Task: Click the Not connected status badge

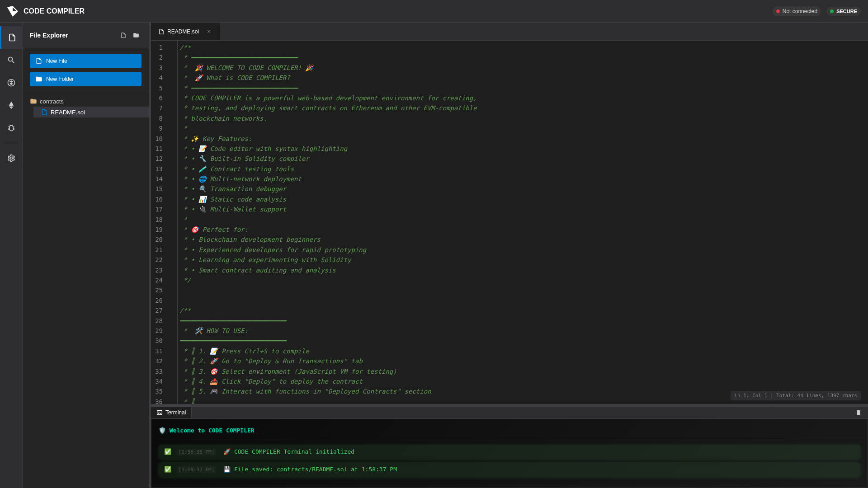Action: (x=797, y=11)
